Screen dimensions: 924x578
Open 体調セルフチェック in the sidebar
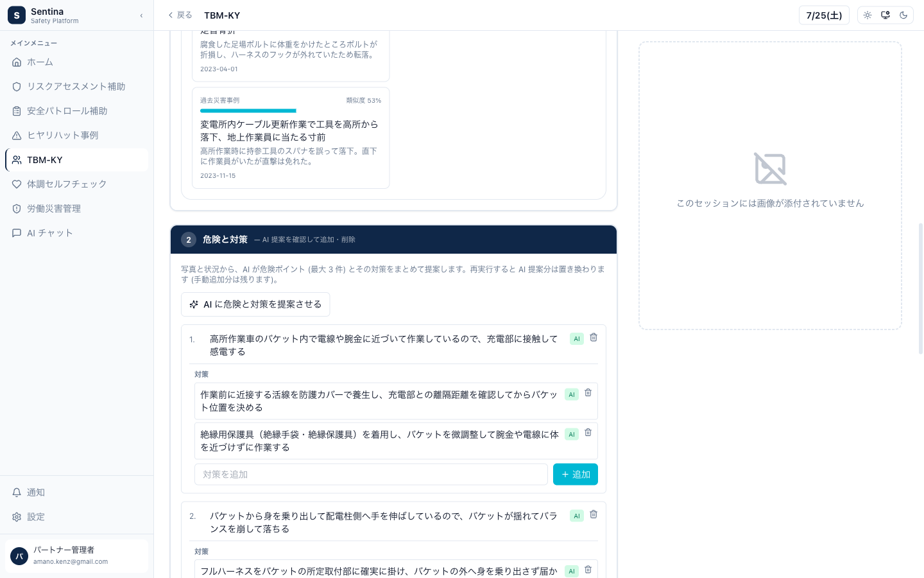pos(76,184)
